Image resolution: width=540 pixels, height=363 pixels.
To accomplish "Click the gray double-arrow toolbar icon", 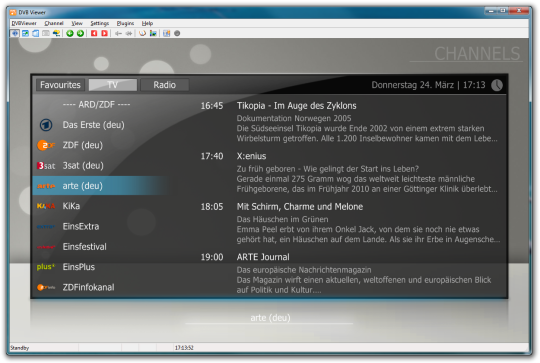I will [129, 33].
